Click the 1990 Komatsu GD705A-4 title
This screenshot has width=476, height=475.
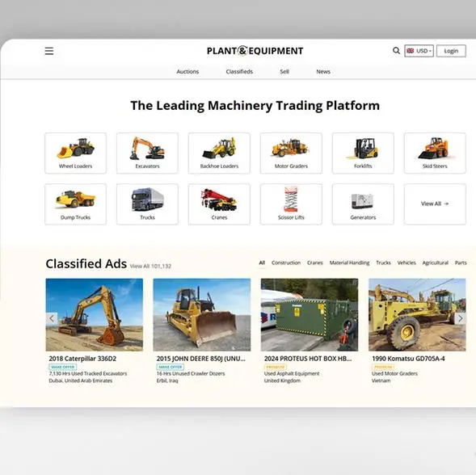[408, 359]
